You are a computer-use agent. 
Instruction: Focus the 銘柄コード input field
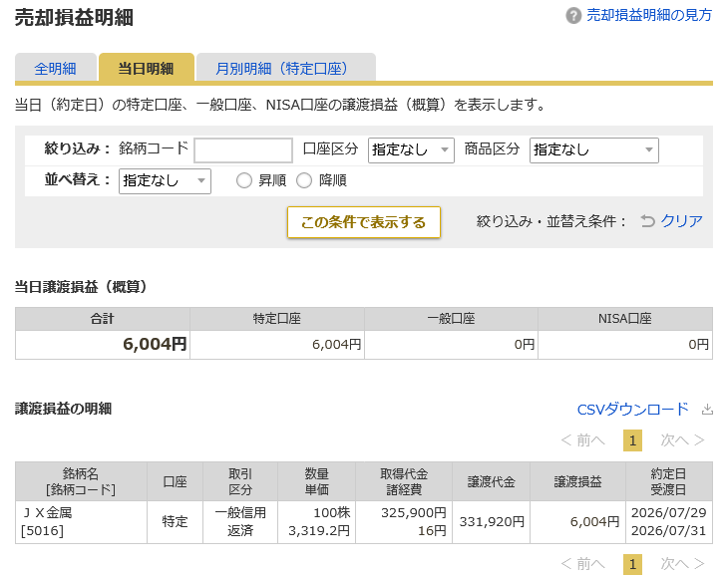pos(243,150)
